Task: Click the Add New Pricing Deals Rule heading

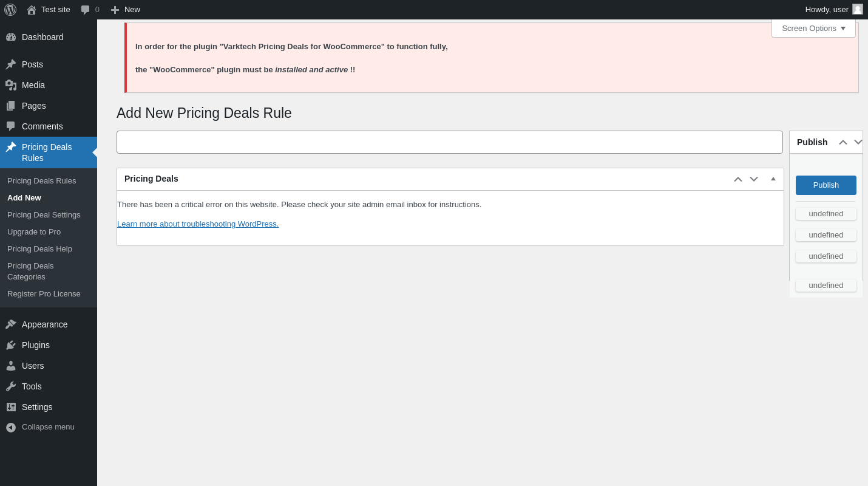Action: [204, 113]
